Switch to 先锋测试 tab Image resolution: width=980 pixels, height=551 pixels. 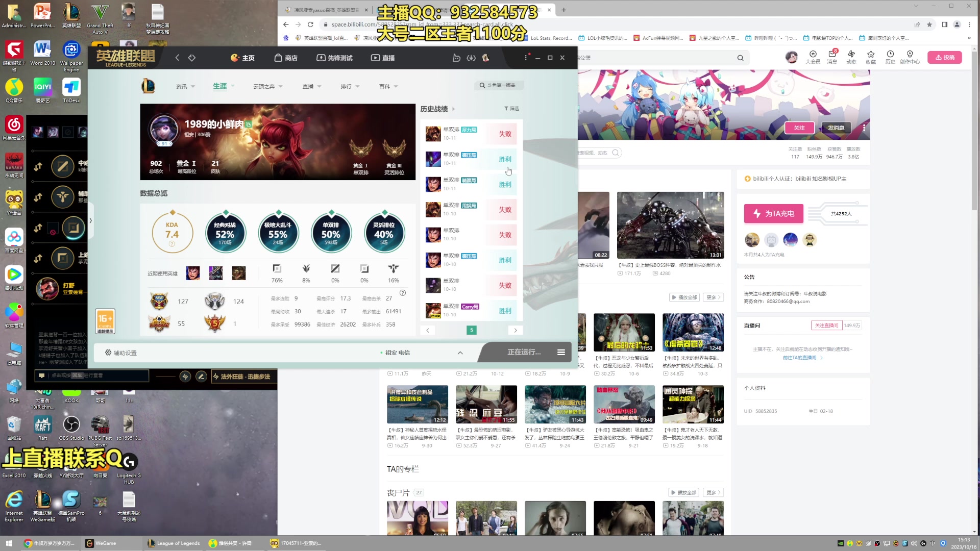(335, 58)
